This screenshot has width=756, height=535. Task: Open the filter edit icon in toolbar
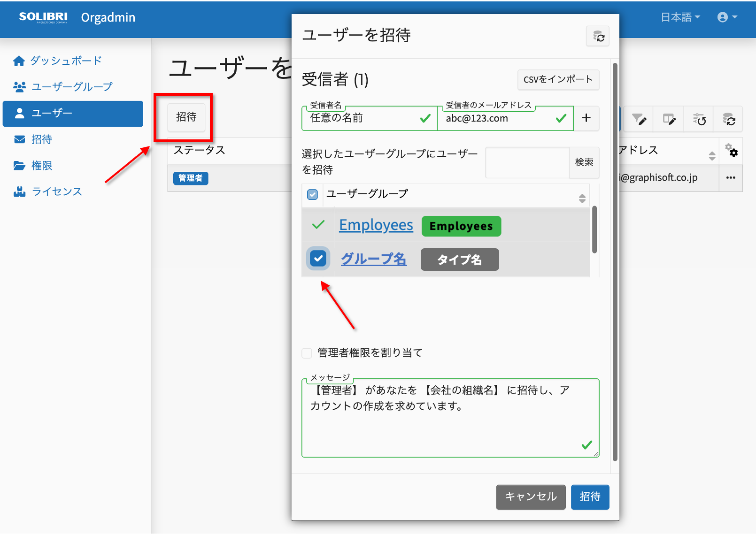[639, 119]
